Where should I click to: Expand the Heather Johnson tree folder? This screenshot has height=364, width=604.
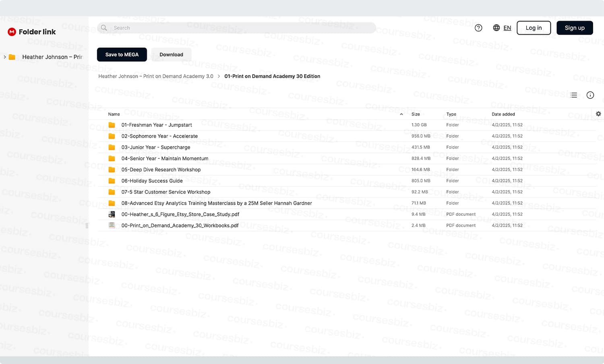(4, 57)
